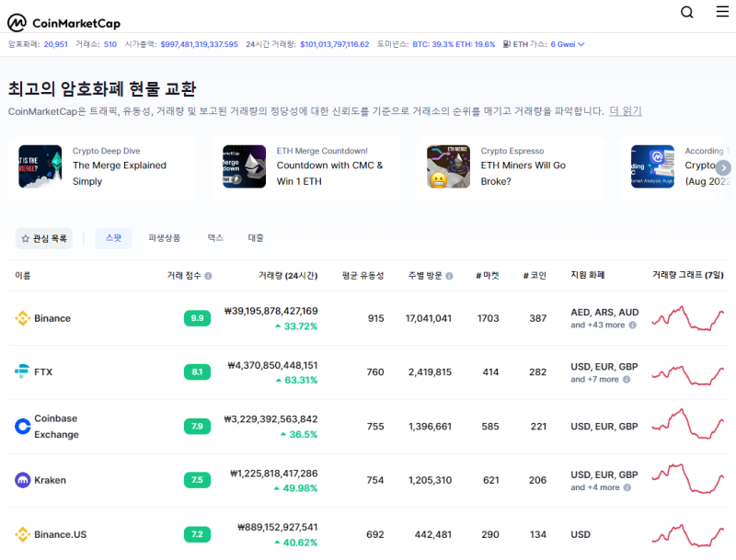Open the Binance.US exchange link

click(60, 534)
